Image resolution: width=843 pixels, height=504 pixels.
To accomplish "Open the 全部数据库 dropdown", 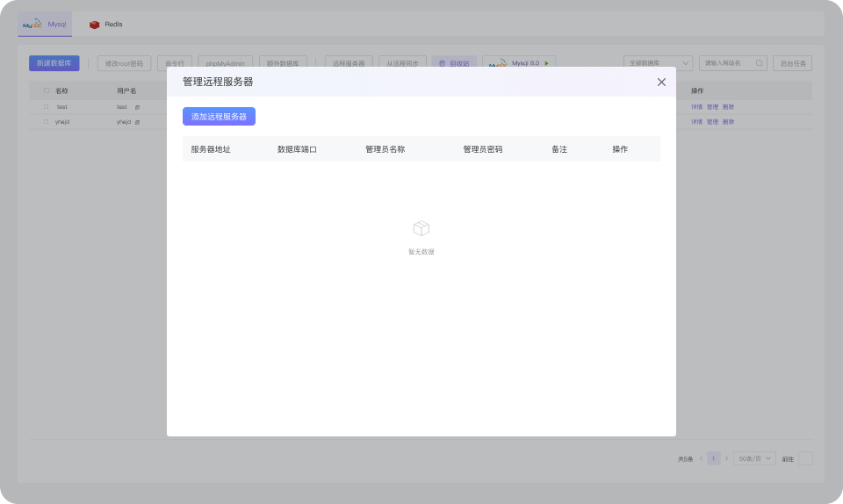I will pyautogui.click(x=658, y=63).
